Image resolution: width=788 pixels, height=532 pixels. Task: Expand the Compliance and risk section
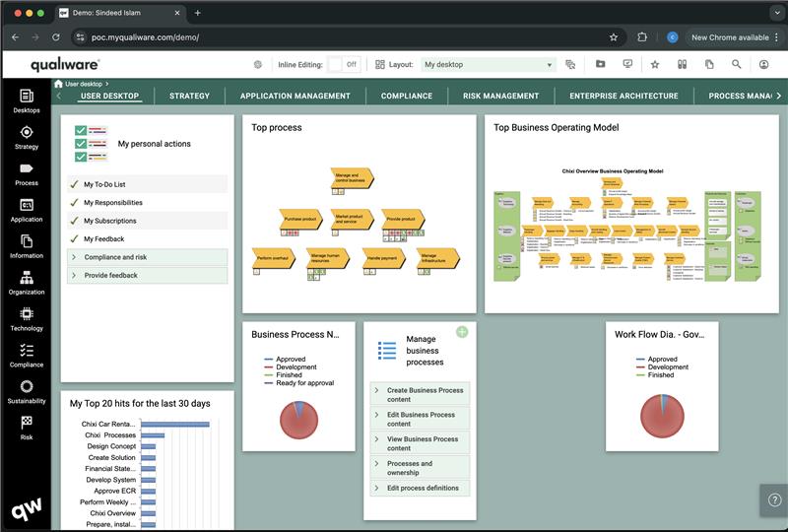click(x=115, y=257)
